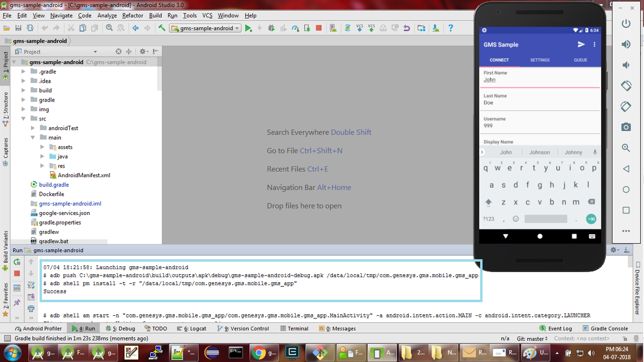The height and width of the screenshot is (362, 644).
Task: Expand the build folder arrow
Action: click(24, 90)
